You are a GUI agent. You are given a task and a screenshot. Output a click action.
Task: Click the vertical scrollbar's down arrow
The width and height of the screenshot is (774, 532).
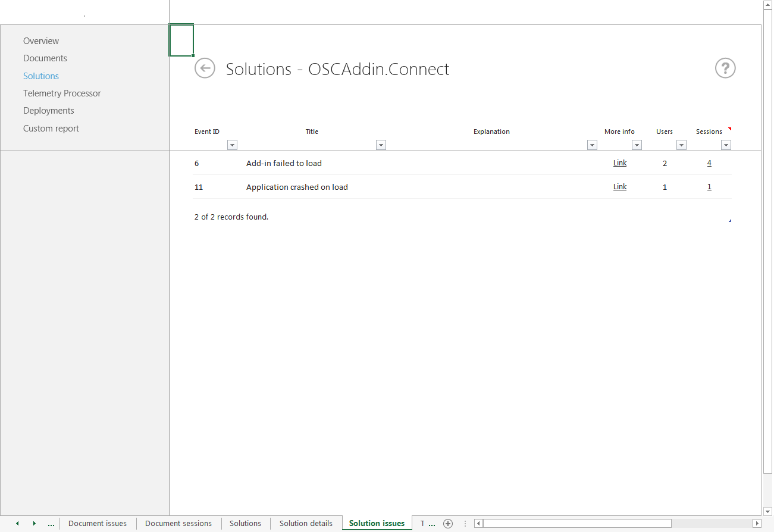[x=768, y=511]
